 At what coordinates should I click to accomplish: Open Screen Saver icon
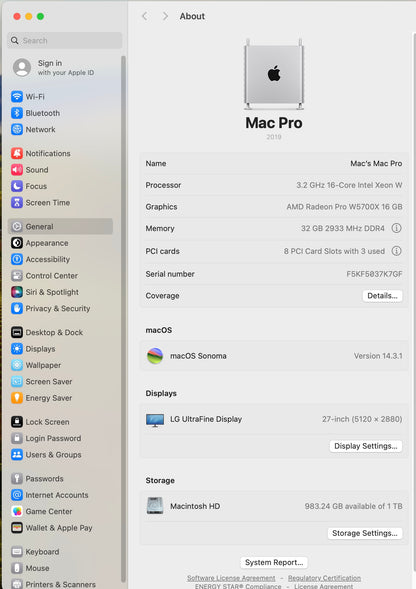(x=17, y=381)
